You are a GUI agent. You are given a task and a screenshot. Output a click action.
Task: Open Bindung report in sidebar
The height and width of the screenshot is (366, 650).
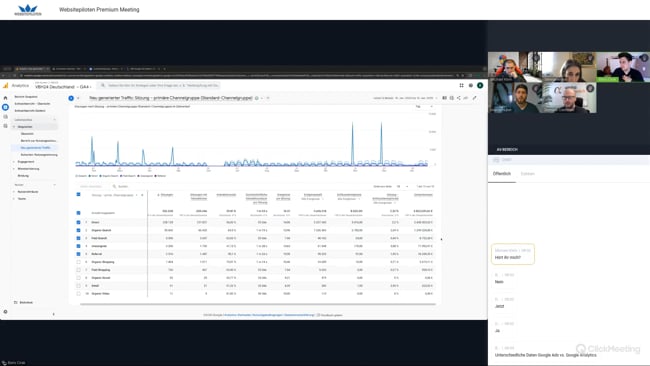coord(23,176)
